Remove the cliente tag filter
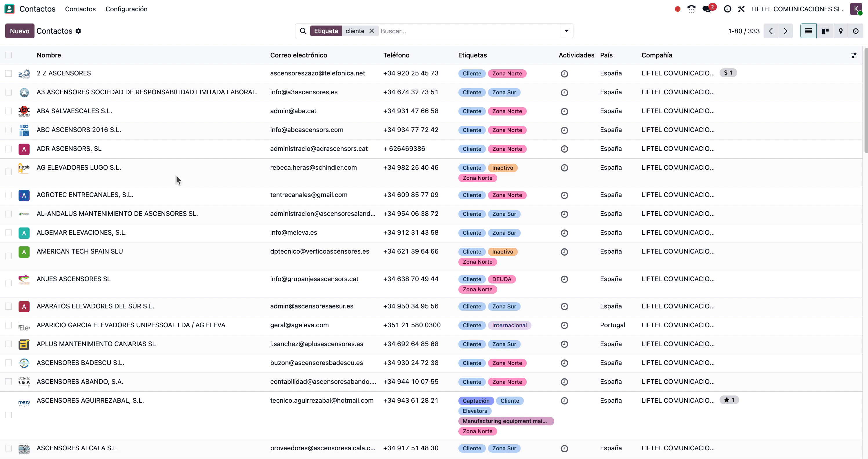The height and width of the screenshot is (459, 868). [371, 31]
